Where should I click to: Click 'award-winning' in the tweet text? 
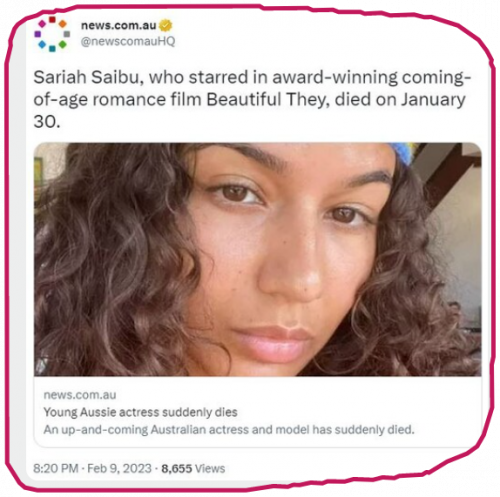point(335,78)
